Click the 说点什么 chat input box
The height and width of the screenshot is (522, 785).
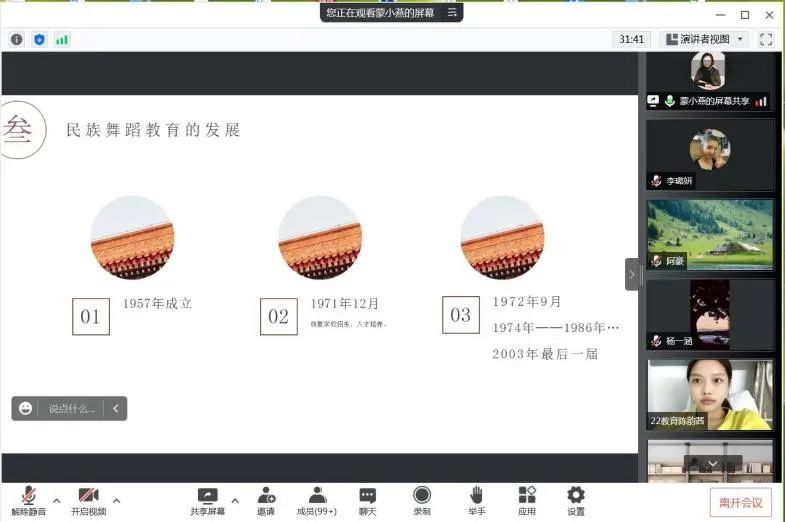click(72, 408)
